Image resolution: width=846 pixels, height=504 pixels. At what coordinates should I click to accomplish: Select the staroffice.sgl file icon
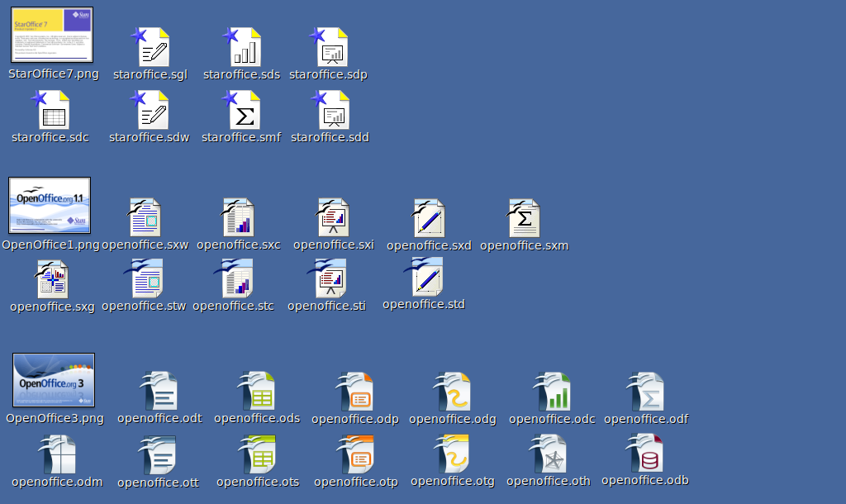(x=150, y=47)
